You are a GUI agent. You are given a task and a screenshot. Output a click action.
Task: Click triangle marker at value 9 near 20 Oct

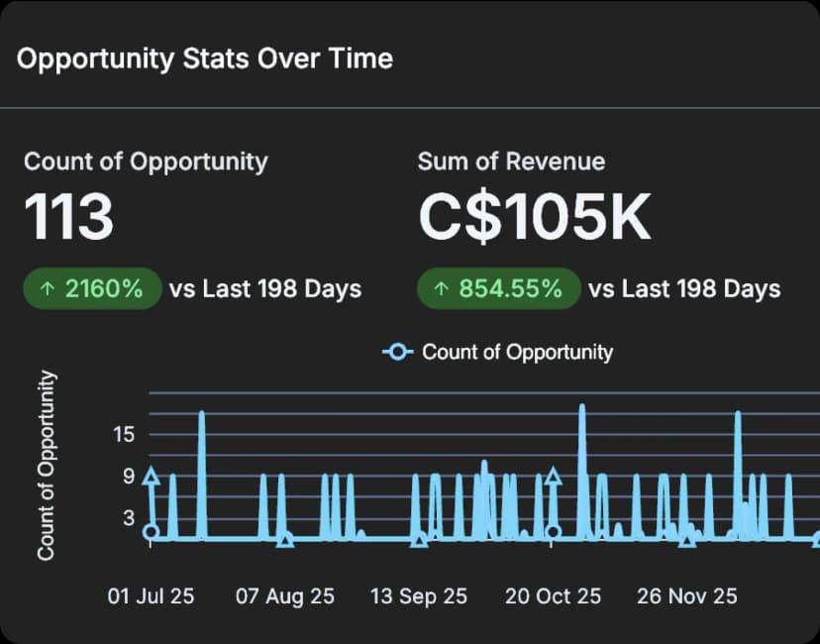tap(554, 477)
